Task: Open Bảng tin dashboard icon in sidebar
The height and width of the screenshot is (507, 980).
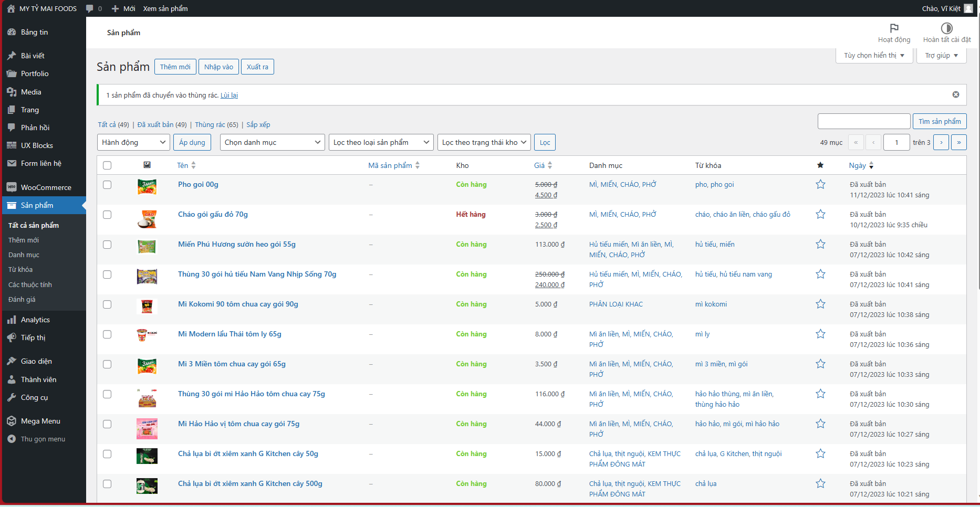Action: (12, 32)
